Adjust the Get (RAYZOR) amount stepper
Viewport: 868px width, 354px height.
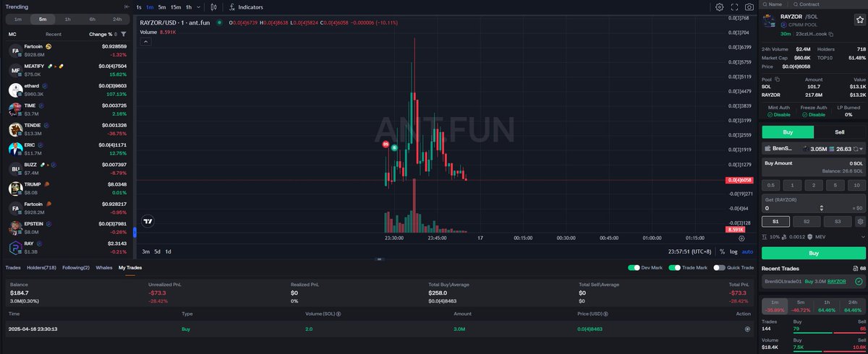coord(821,208)
